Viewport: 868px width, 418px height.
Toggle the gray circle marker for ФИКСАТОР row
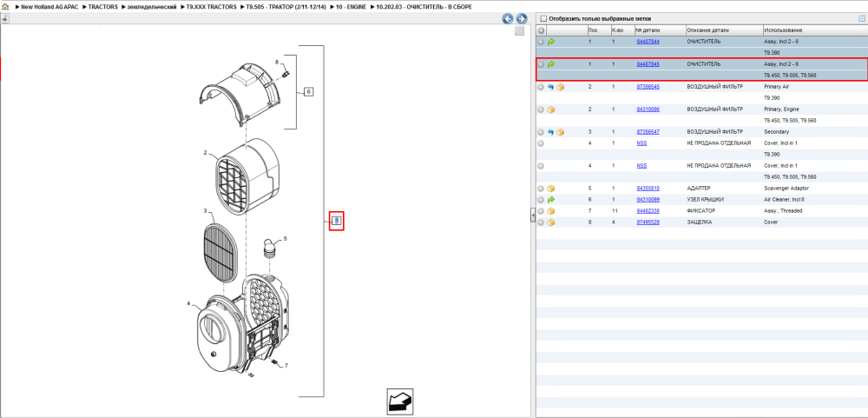tap(541, 211)
